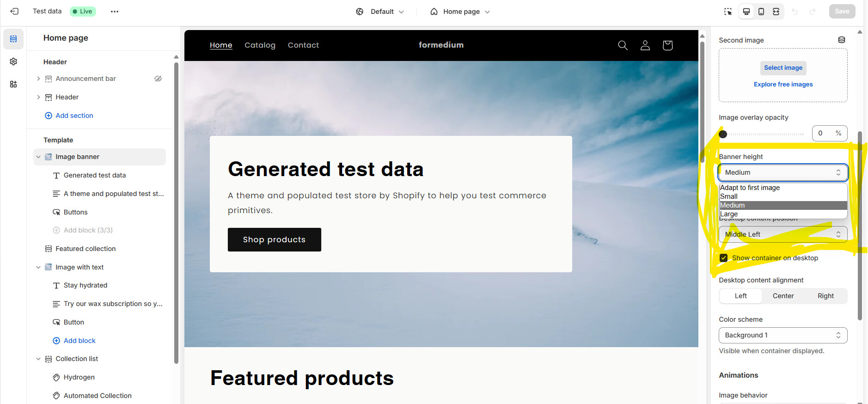Open the theme settings gear icon
Viewport: 868px width, 404px height.
(x=13, y=61)
